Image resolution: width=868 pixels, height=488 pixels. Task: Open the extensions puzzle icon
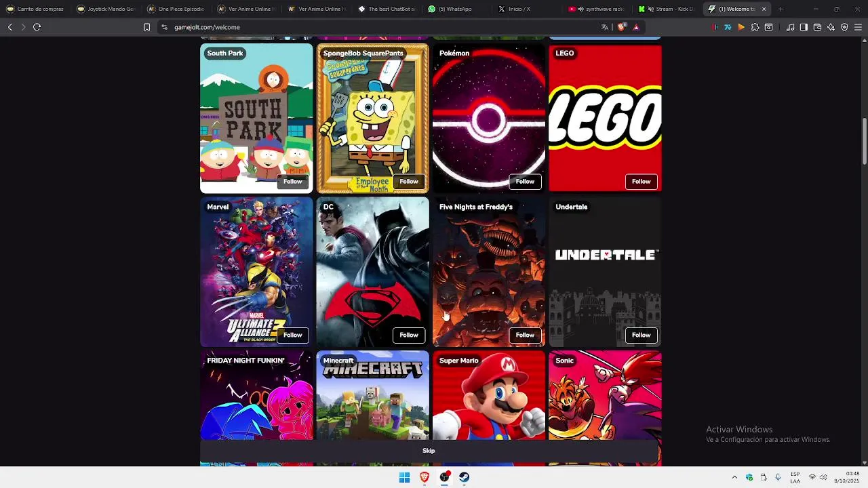coord(755,27)
